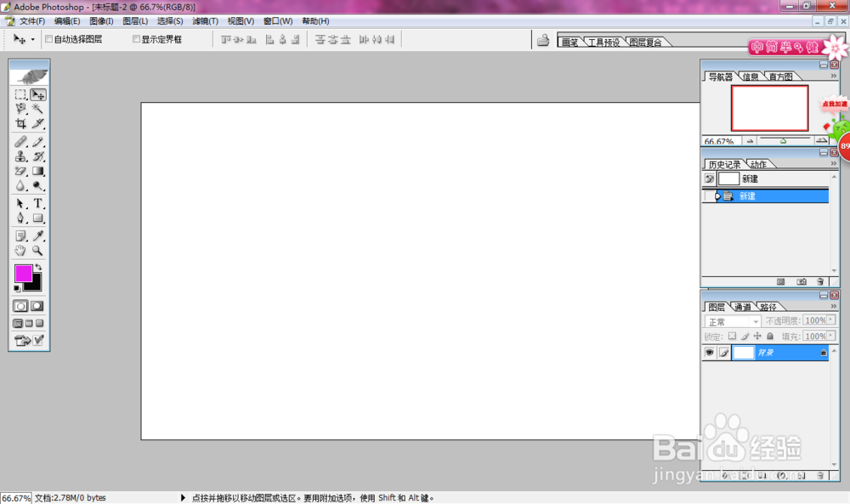Screen dimensions: 850x504
Task: Toggle visibility eye of 背景 layer
Action: pyautogui.click(x=709, y=353)
